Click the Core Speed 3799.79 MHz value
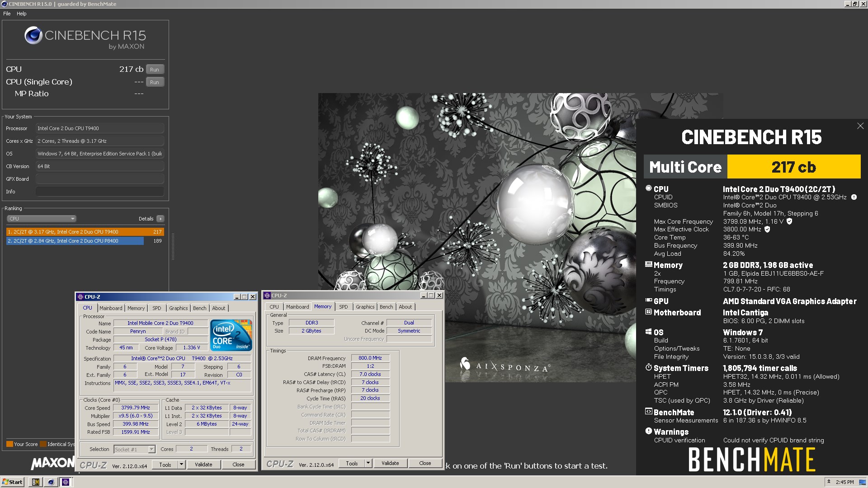Viewport: 868px width, 488px height. 136,408
